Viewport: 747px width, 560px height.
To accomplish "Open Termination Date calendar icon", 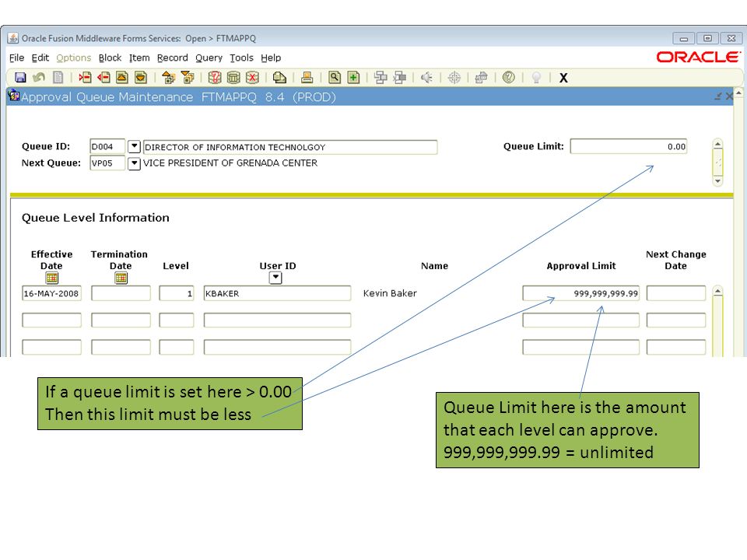I will pos(121,278).
